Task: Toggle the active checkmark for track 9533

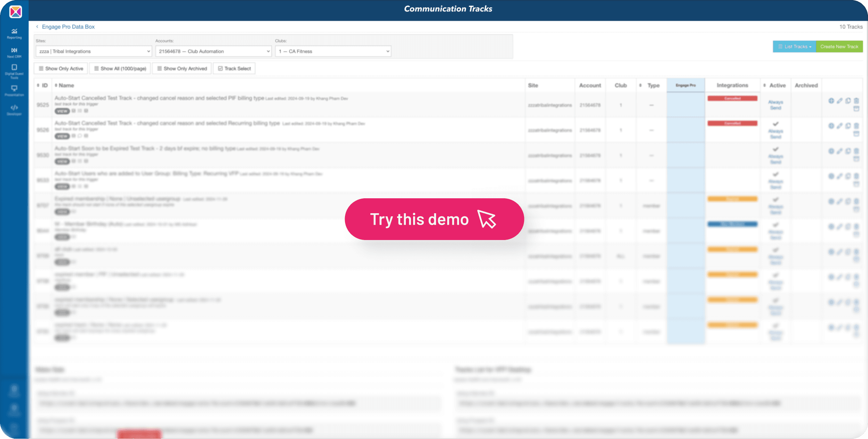Action: (x=775, y=174)
